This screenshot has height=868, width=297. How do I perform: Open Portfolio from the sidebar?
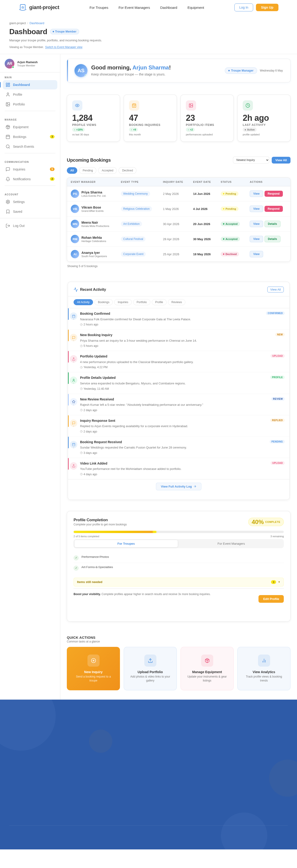tap(30, 105)
